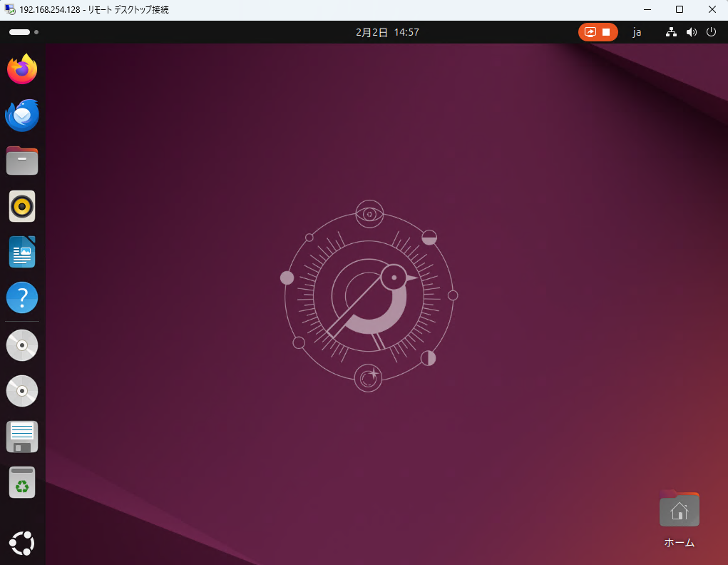
Task: Open LibreOffice Writer from the dock
Action: click(x=22, y=252)
